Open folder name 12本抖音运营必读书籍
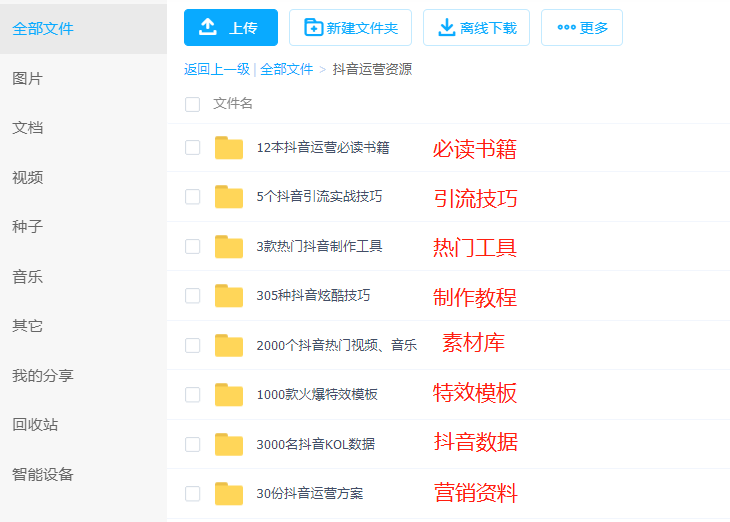Viewport: 730px width, 522px height. pos(323,148)
